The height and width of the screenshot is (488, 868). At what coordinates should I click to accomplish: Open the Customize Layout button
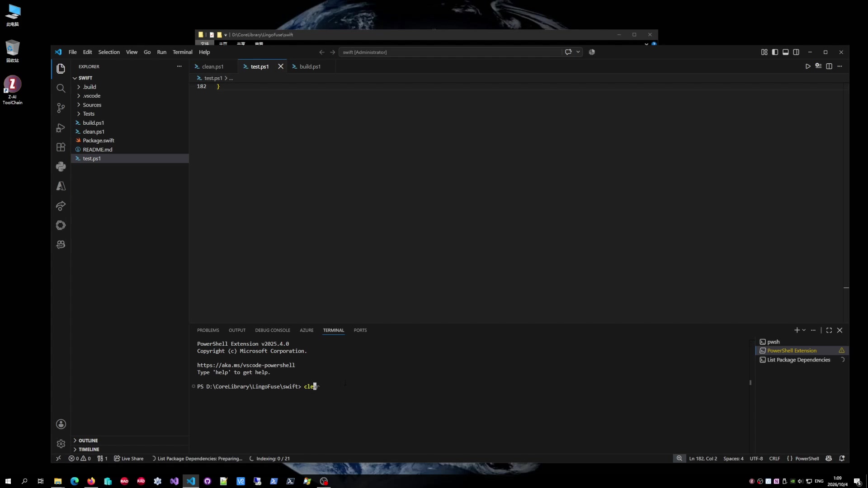pos(764,52)
